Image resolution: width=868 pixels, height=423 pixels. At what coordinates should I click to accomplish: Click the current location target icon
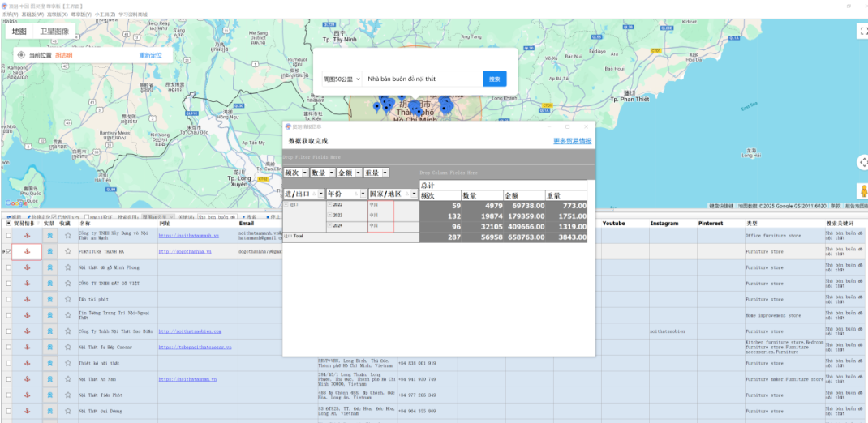21,55
